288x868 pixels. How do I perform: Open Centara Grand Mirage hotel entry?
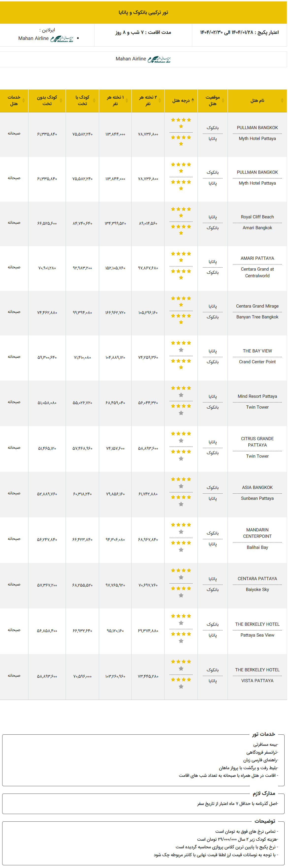point(257,306)
